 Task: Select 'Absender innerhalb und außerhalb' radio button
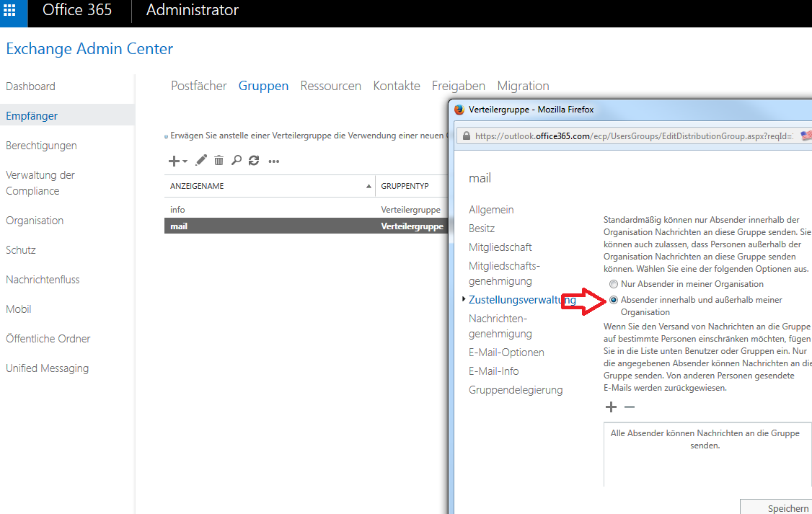[x=614, y=300]
